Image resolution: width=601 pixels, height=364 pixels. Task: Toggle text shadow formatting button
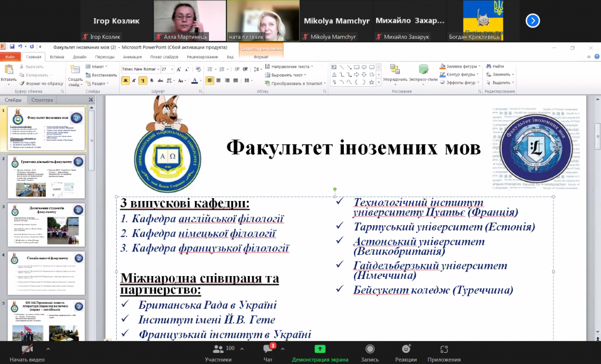click(151, 80)
